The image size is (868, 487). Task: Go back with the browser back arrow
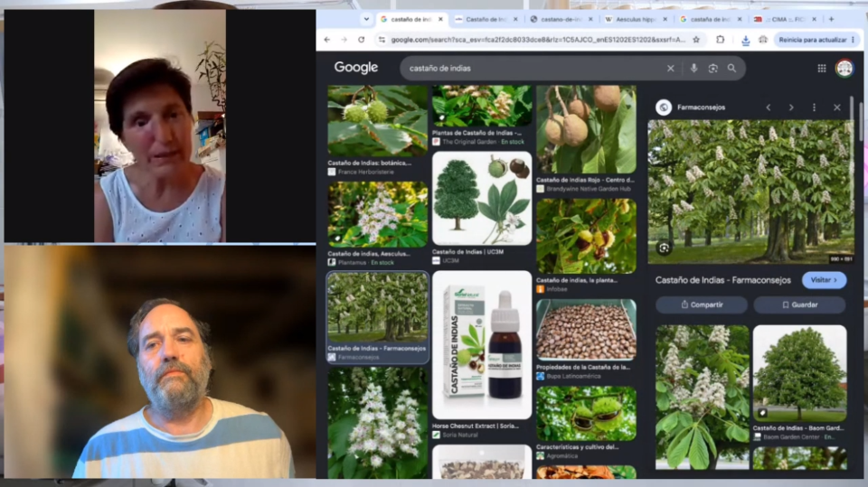[x=327, y=40]
